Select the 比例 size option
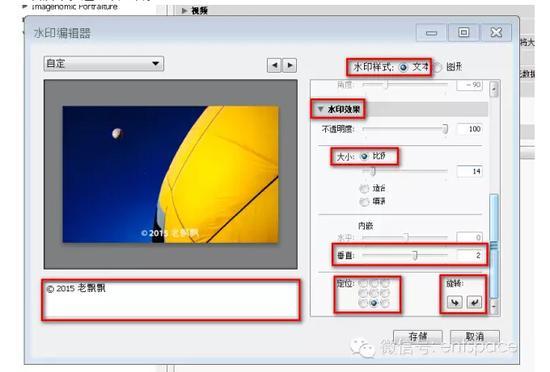The image size is (550, 372). (364, 156)
